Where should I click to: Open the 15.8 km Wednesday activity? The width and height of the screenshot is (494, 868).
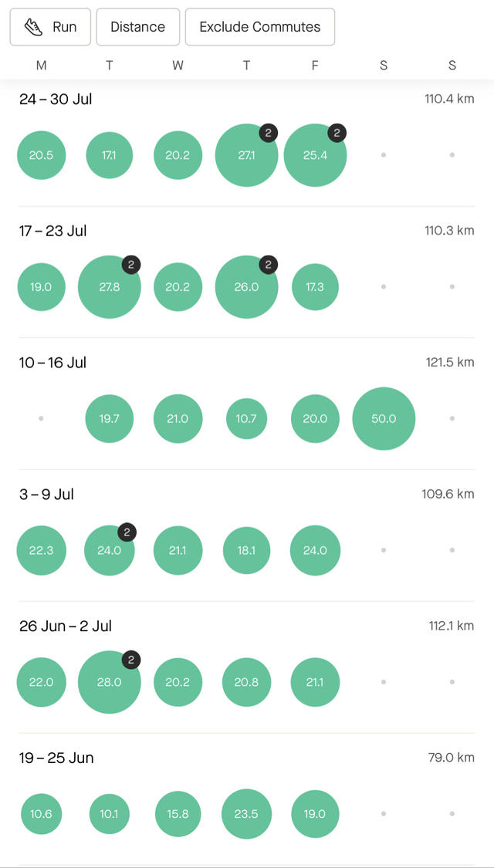coord(178,813)
